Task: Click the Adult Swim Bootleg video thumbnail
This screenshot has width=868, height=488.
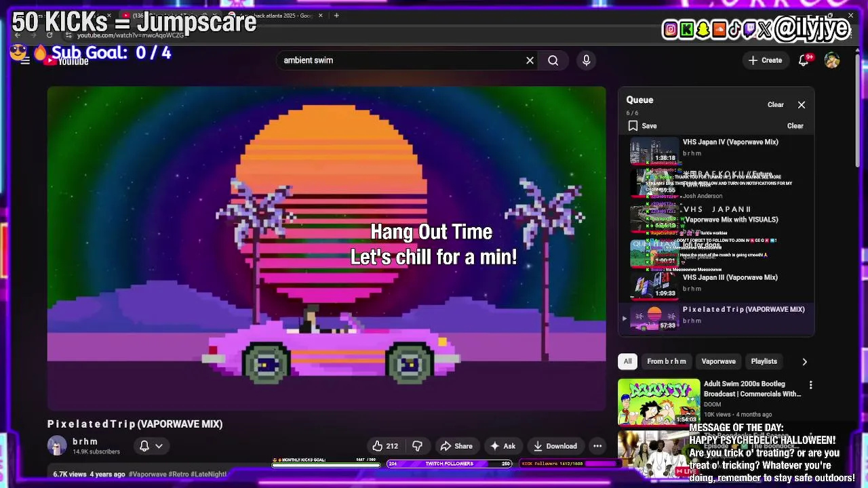Action: (x=658, y=401)
